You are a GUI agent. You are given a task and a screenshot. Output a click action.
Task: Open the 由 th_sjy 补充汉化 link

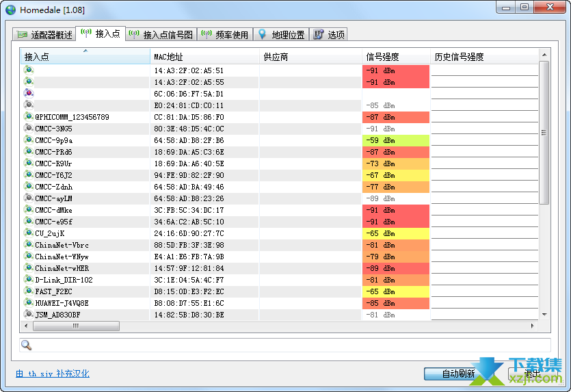click(x=53, y=374)
